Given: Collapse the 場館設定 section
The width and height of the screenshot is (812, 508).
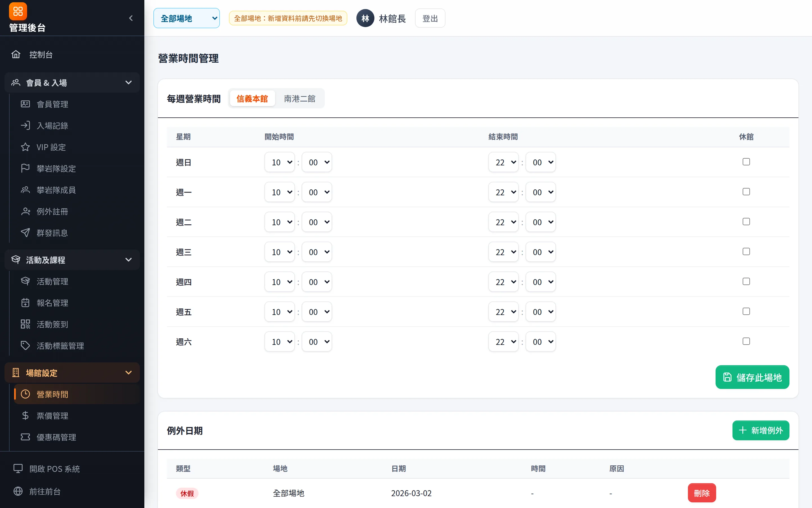Looking at the screenshot, I should [72, 373].
